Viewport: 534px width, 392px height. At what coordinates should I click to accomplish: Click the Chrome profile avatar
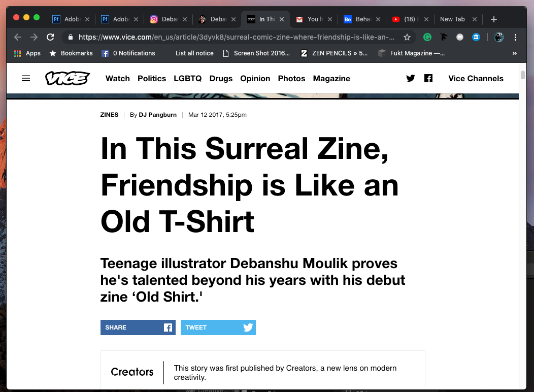coord(499,37)
